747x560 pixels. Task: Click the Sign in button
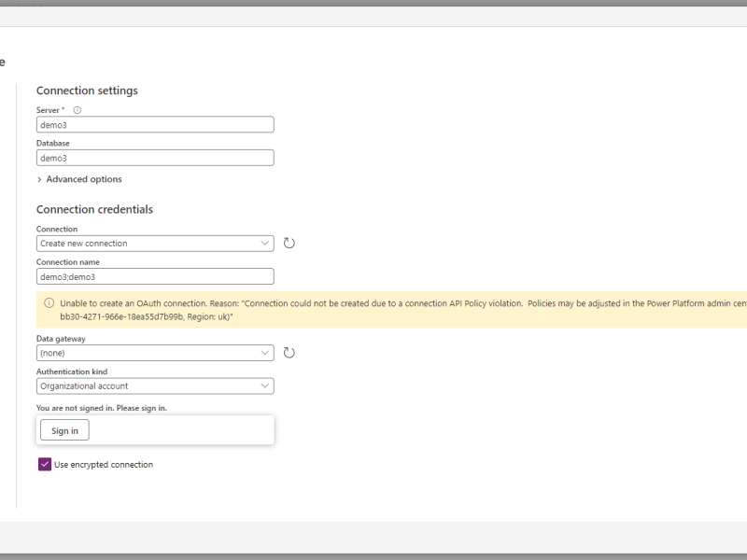click(x=63, y=429)
